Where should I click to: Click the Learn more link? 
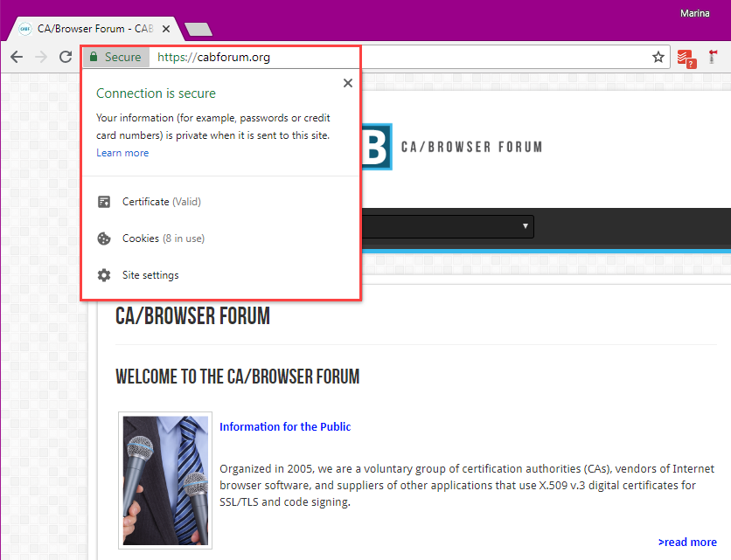point(122,153)
